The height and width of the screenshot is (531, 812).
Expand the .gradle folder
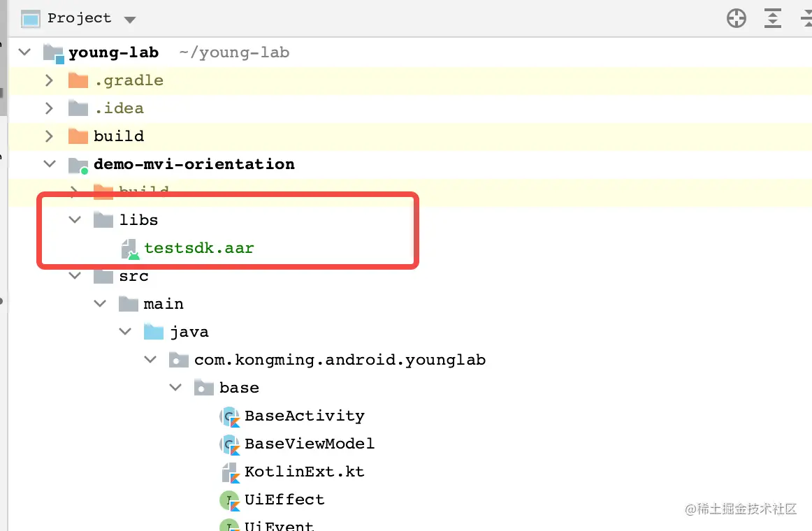coord(48,80)
